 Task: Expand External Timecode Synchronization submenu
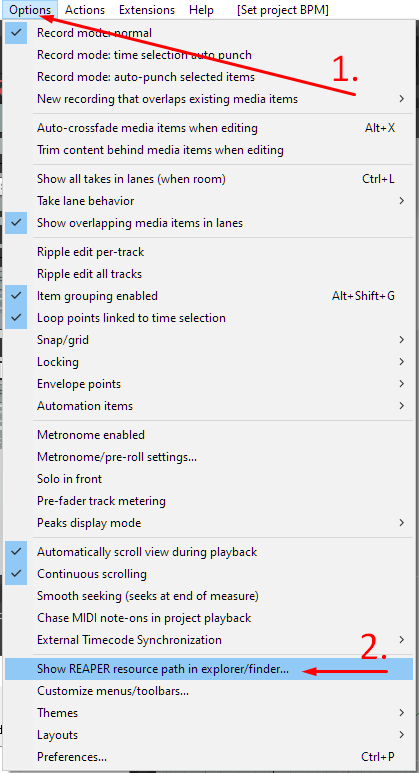209,640
